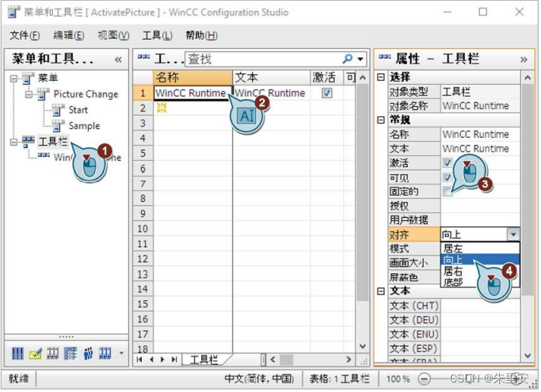Open the 帮助(H) menu
The width and height of the screenshot is (541, 392).
point(201,35)
